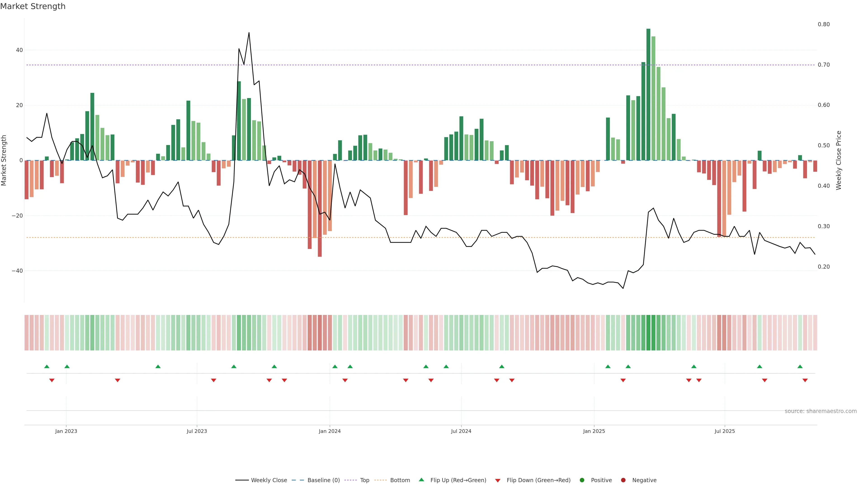Click the Flip Down legend triangle icon
This screenshot has height=488, width=868.
click(498, 481)
